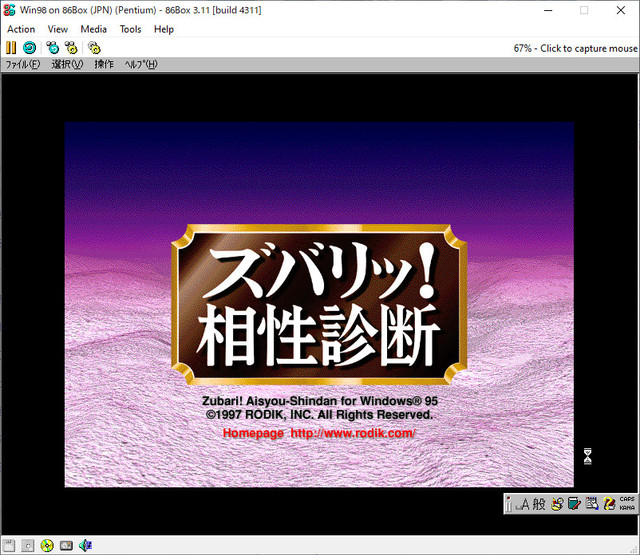This screenshot has height=555, width=640.
Task: Toggle the IME CAPS indicator
Action: (627, 500)
